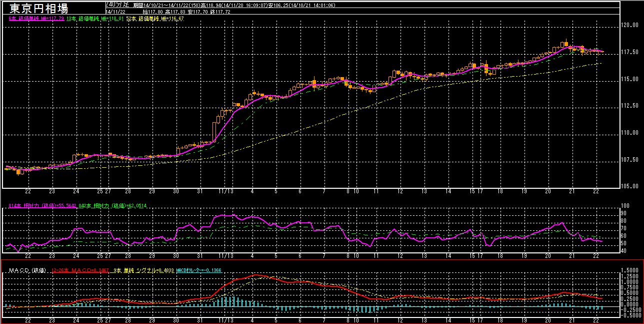The width and height of the screenshot is (644, 324).
Task: Click the 70 level on RSI axis
Action: [624, 228]
